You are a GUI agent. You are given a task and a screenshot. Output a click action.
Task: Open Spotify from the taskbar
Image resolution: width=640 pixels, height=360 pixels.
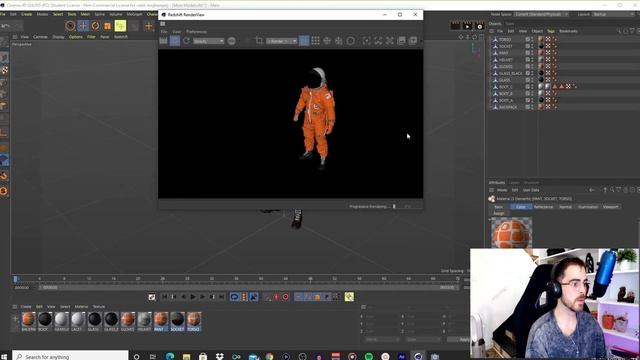coord(369,356)
